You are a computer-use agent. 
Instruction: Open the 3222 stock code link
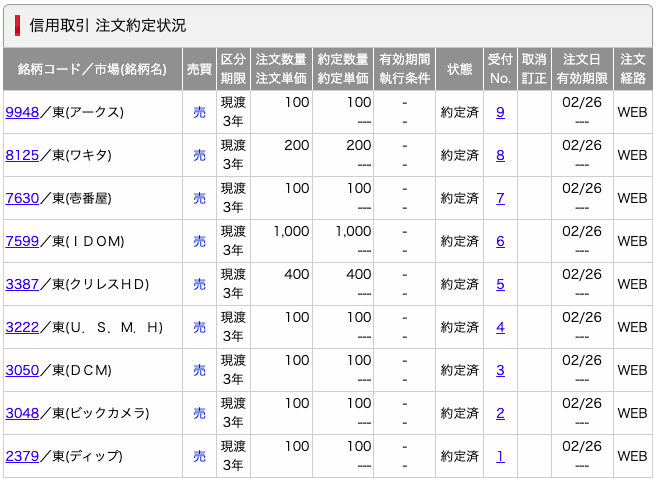coord(22,327)
